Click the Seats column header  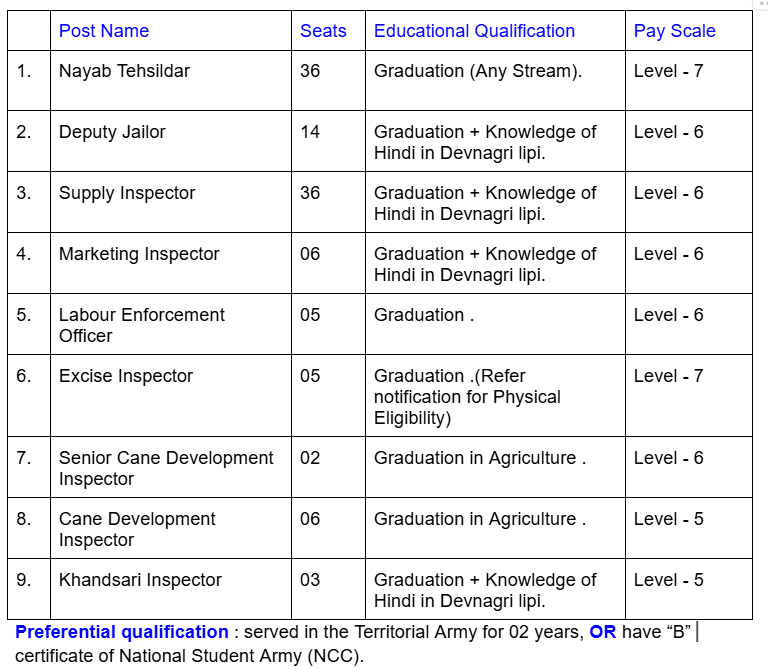(x=323, y=31)
